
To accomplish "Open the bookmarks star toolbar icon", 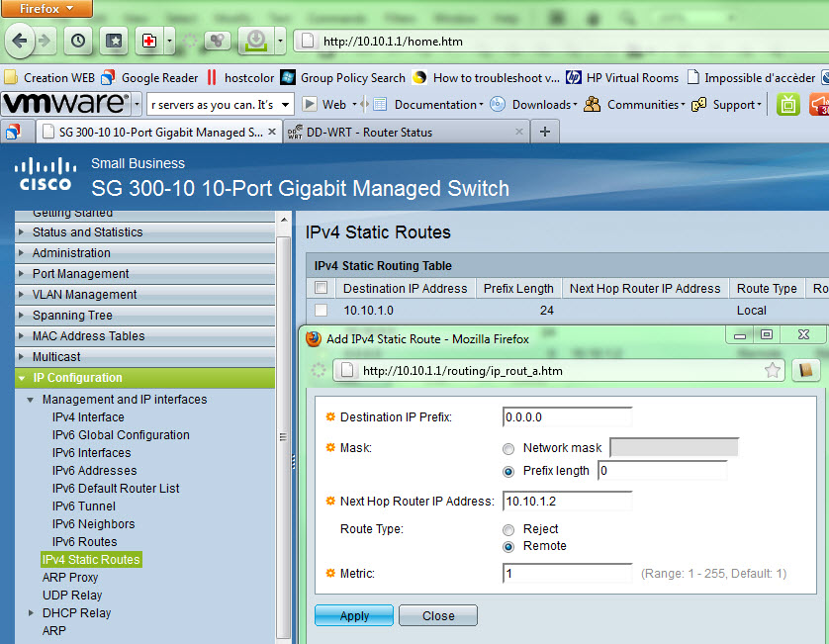I will click(114, 41).
